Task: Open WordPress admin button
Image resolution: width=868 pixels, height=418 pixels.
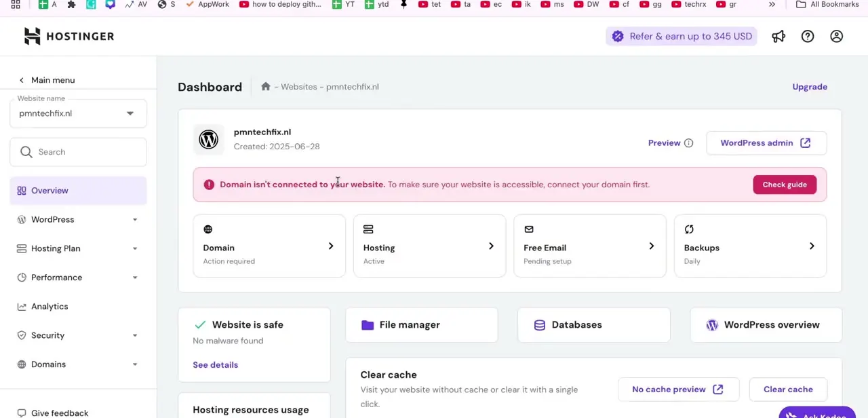Action: pos(766,143)
